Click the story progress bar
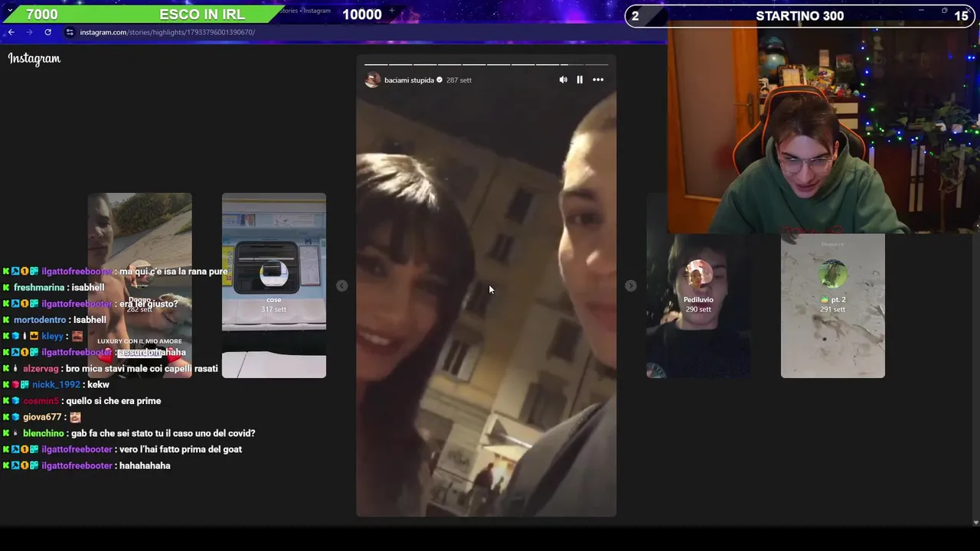 (x=486, y=64)
